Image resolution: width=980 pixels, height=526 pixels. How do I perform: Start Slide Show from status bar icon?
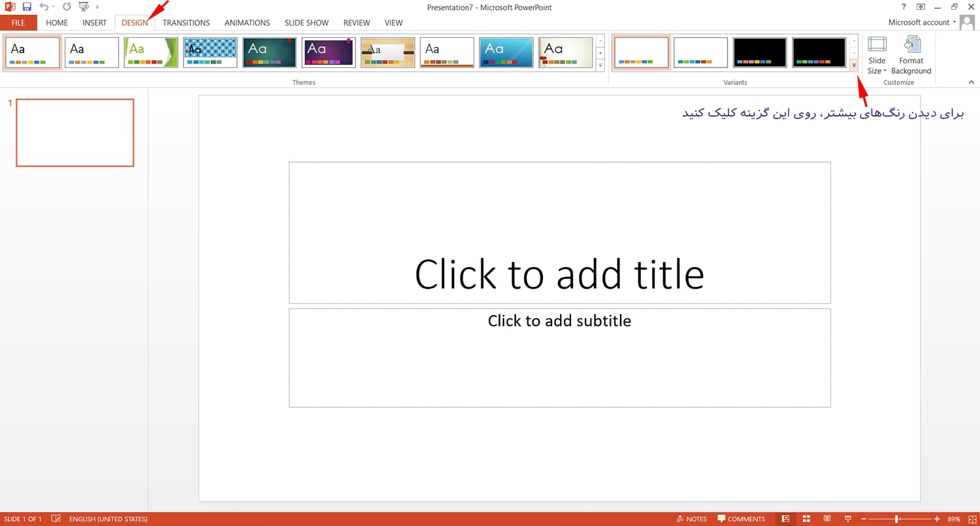point(848,519)
